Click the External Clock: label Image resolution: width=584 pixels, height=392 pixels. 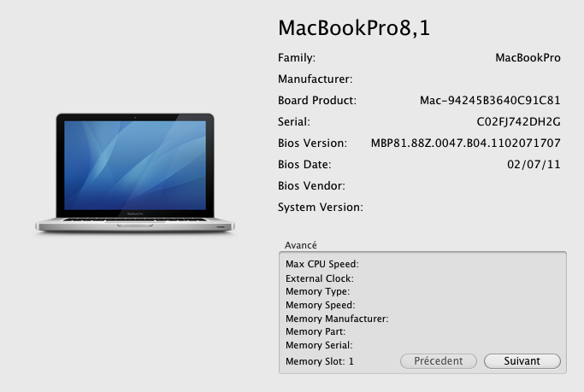click(x=320, y=278)
